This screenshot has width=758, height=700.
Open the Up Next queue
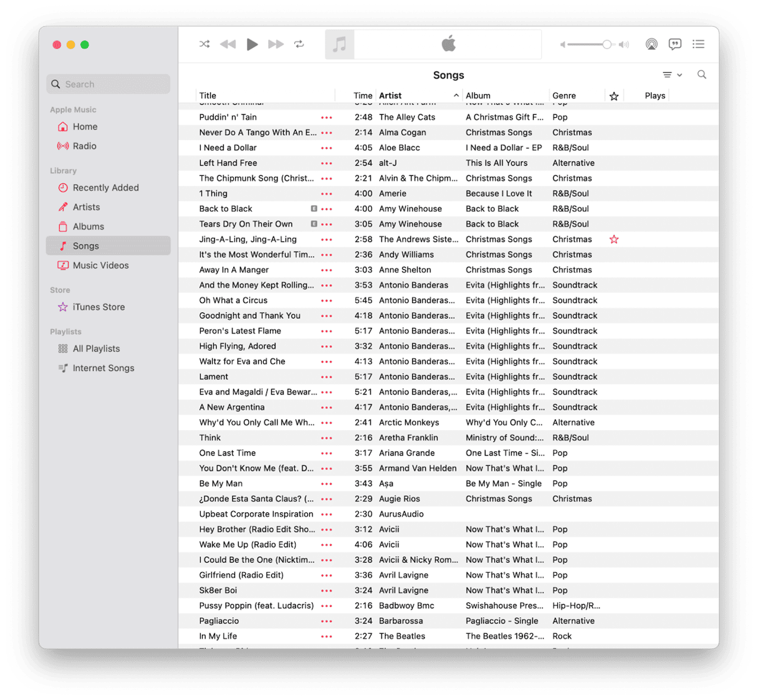[x=699, y=44]
